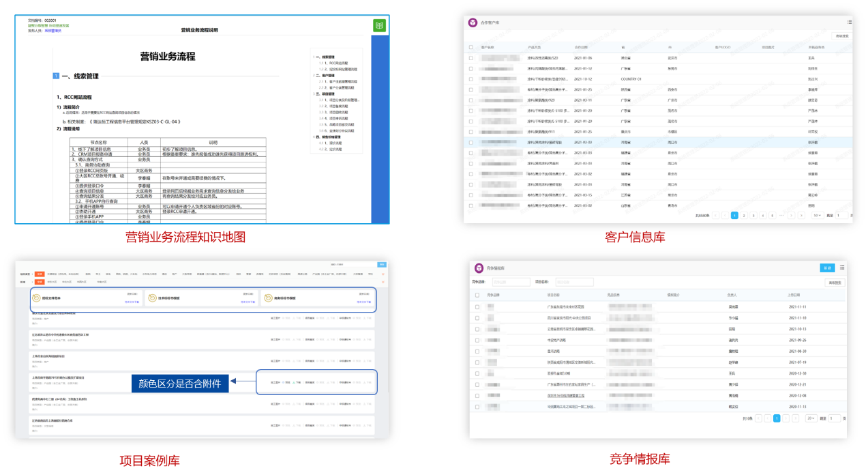
Task: Click the 营销业务流程 document title
Action: click(x=167, y=56)
